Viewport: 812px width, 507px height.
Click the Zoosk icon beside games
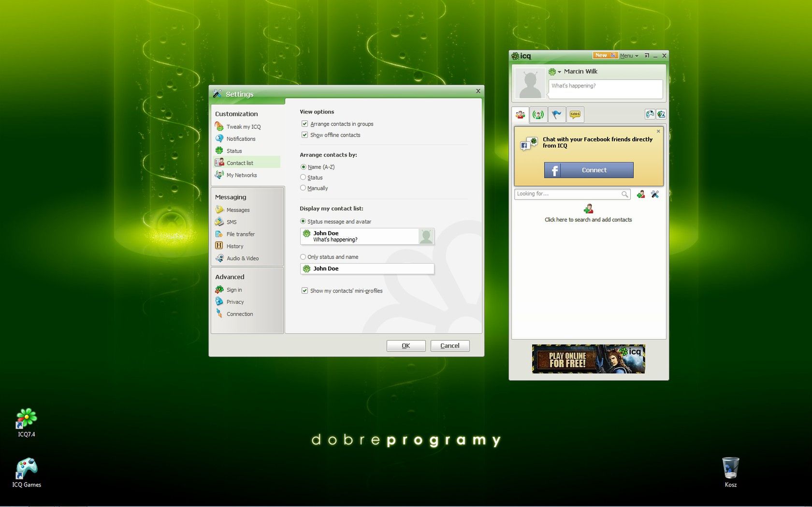(x=661, y=114)
